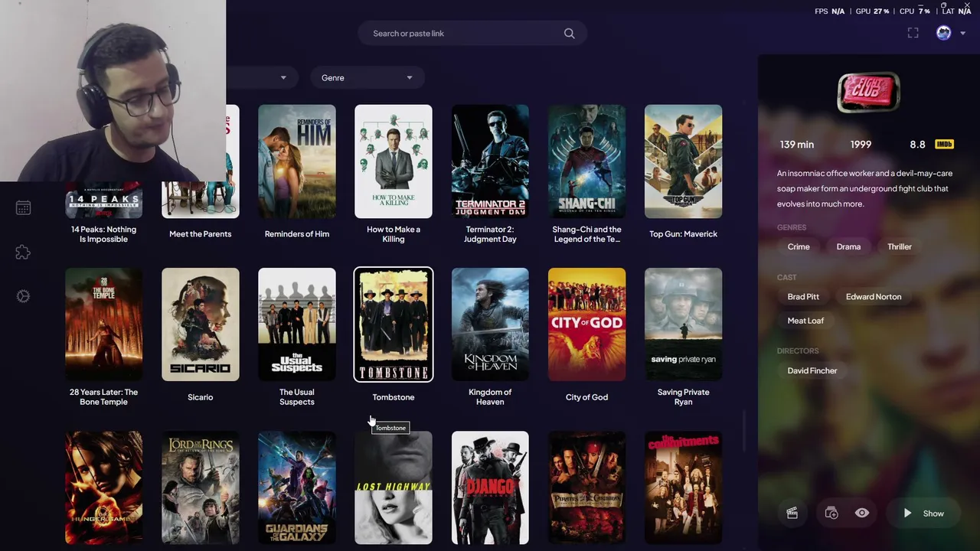Watch the trailer via clapperboard icon
This screenshot has width=980, height=551.
792,514
